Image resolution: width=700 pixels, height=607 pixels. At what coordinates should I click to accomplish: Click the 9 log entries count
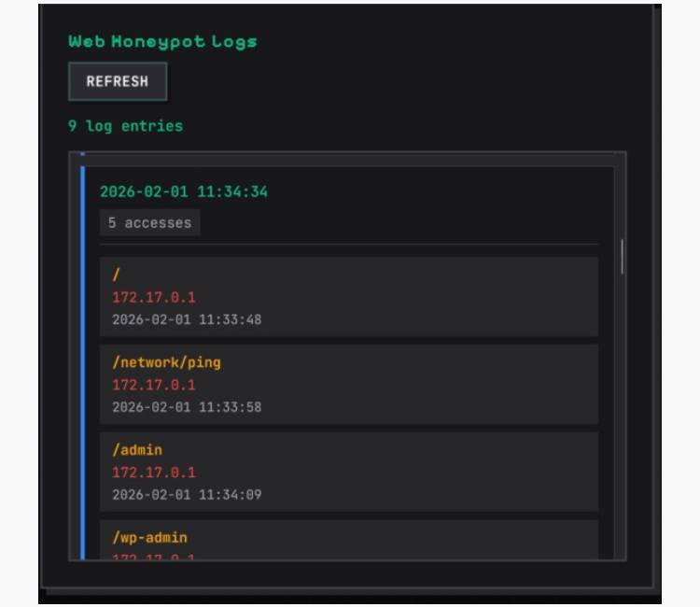tap(125, 126)
